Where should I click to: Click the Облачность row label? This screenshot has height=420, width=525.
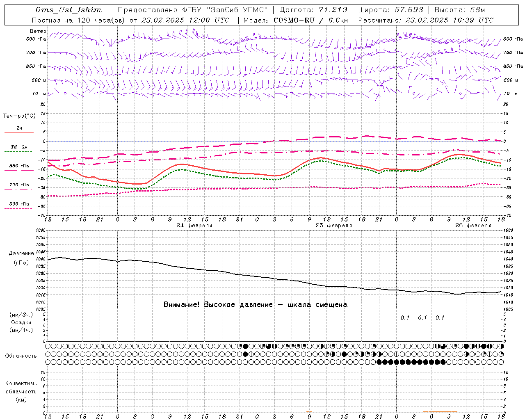(21, 356)
